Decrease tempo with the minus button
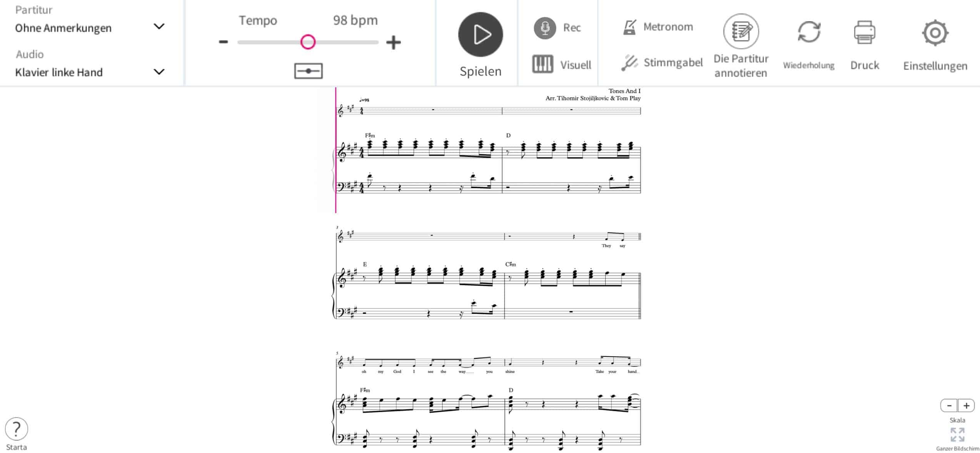980x453 pixels. coord(224,42)
